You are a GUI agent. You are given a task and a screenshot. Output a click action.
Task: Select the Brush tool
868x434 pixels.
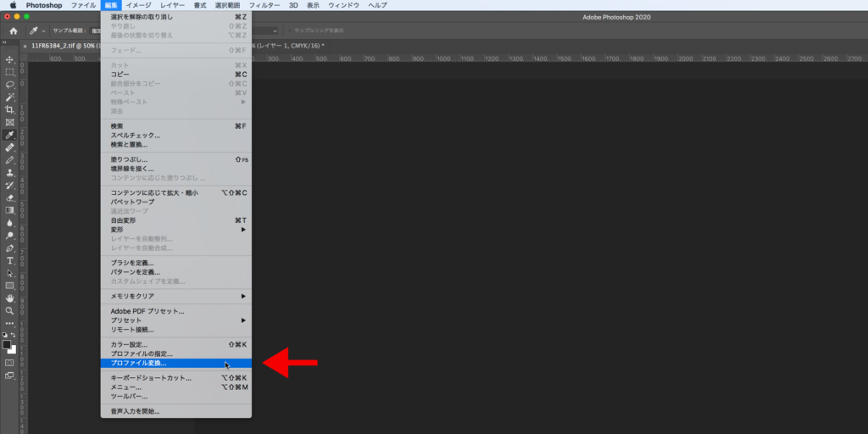(9, 160)
